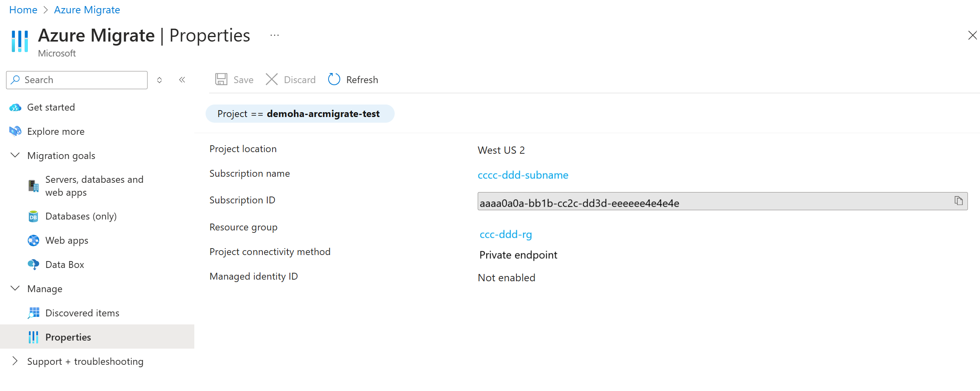Select the Get started icon
980x391 pixels.
click(x=15, y=107)
